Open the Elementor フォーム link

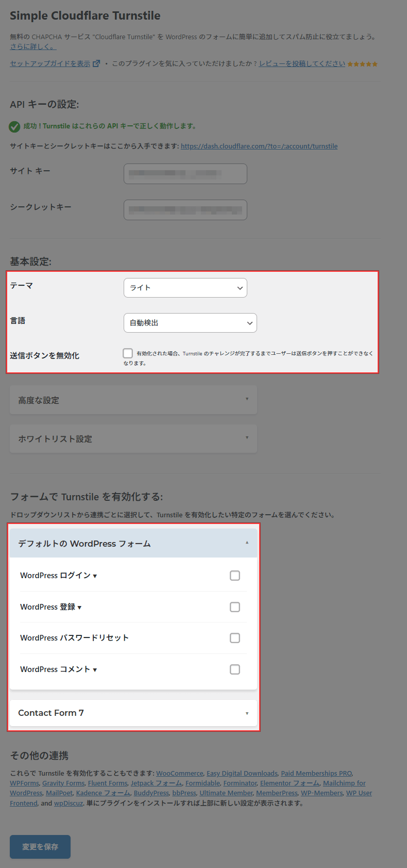[x=290, y=783]
